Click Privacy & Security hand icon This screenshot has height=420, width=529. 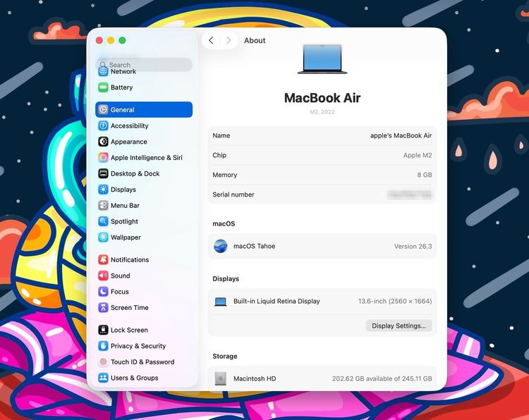pos(103,346)
